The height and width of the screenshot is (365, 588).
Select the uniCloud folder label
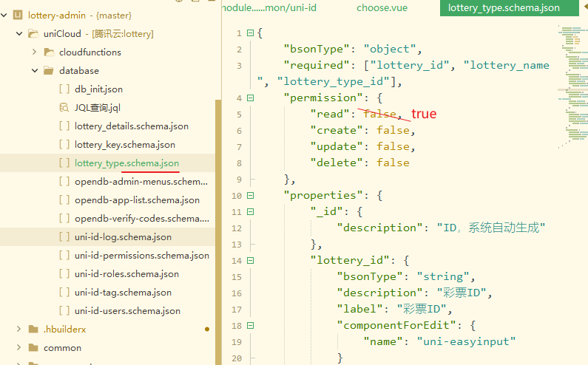coord(62,34)
